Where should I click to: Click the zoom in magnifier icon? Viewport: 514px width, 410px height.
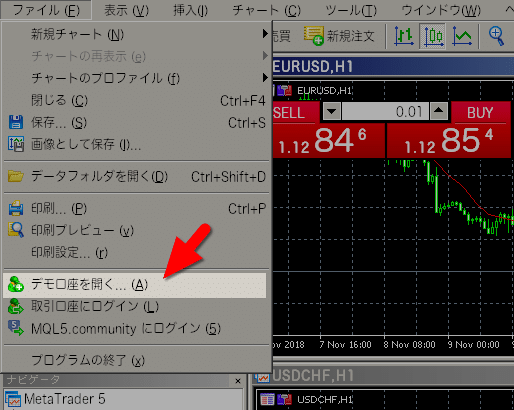(x=496, y=36)
